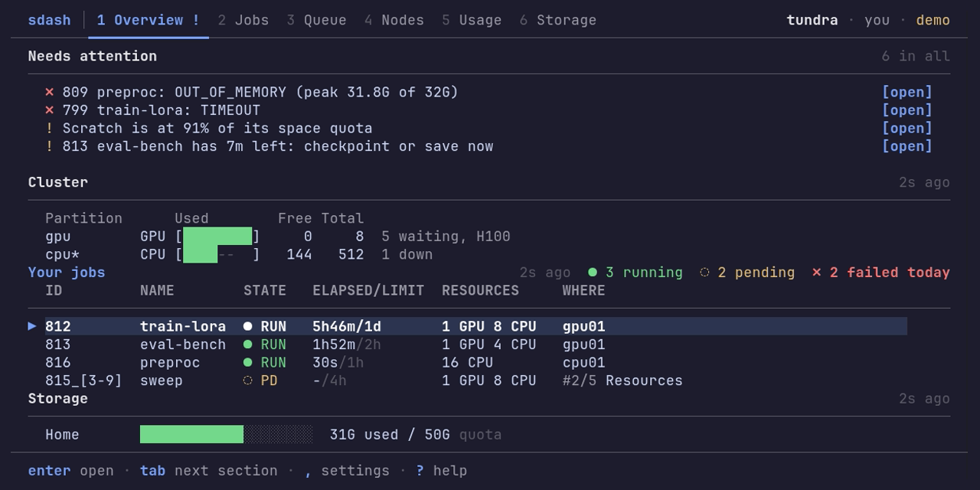Viewport: 980px width, 490px height.
Task: Click the cpu* partition usage bar
Action: pos(217,254)
